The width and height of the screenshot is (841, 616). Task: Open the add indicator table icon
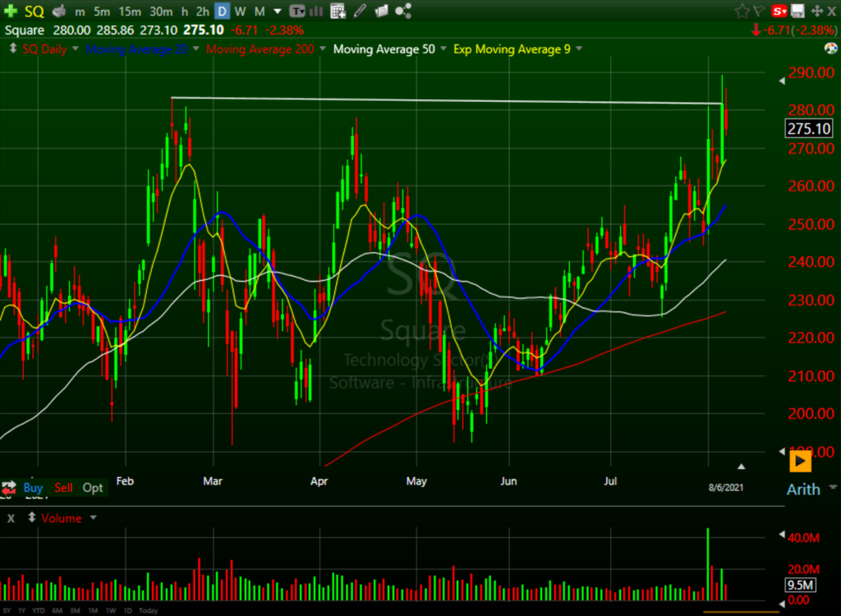coord(338,11)
